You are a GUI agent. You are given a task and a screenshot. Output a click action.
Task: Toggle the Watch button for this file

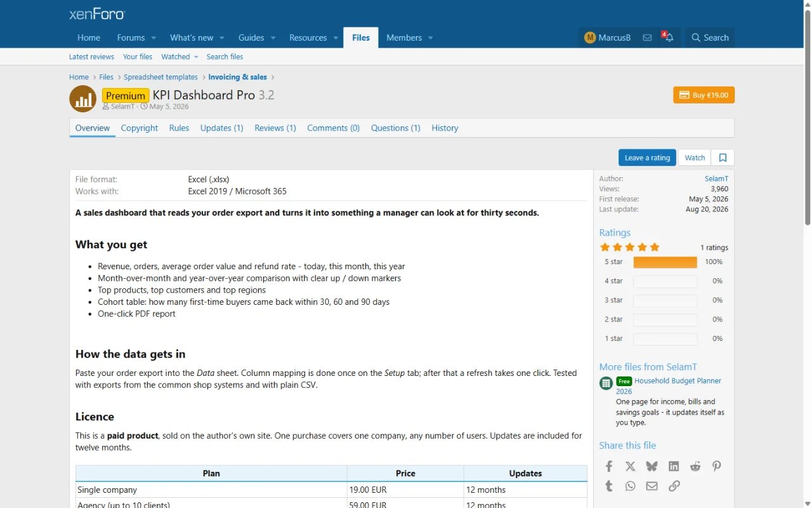[695, 157]
